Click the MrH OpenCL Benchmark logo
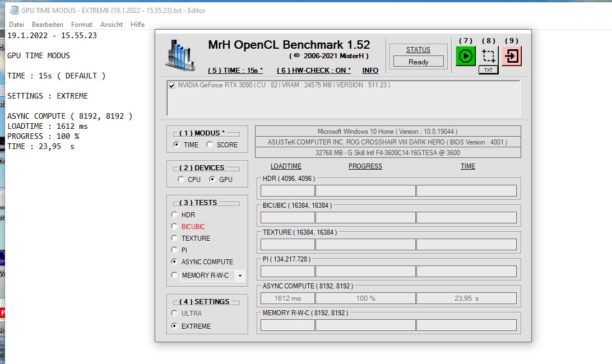The height and width of the screenshot is (364, 612). tap(180, 55)
